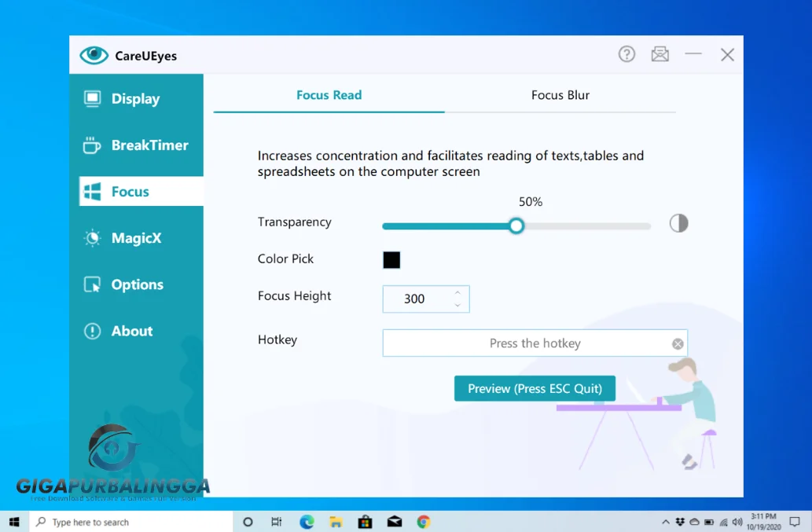Open the black Color Pick swatch
Screen dimensions: 812x532
[x=391, y=260]
